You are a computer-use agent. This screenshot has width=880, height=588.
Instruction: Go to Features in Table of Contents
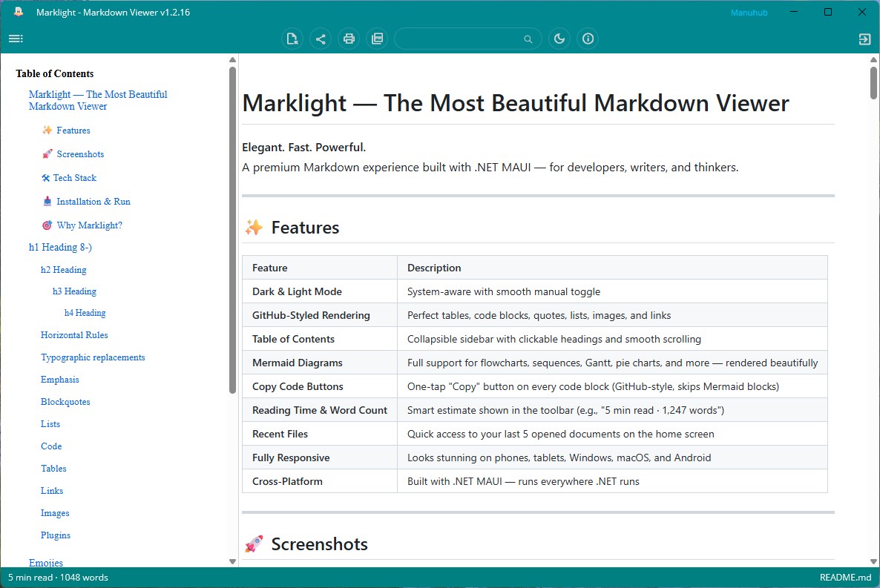click(73, 131)
